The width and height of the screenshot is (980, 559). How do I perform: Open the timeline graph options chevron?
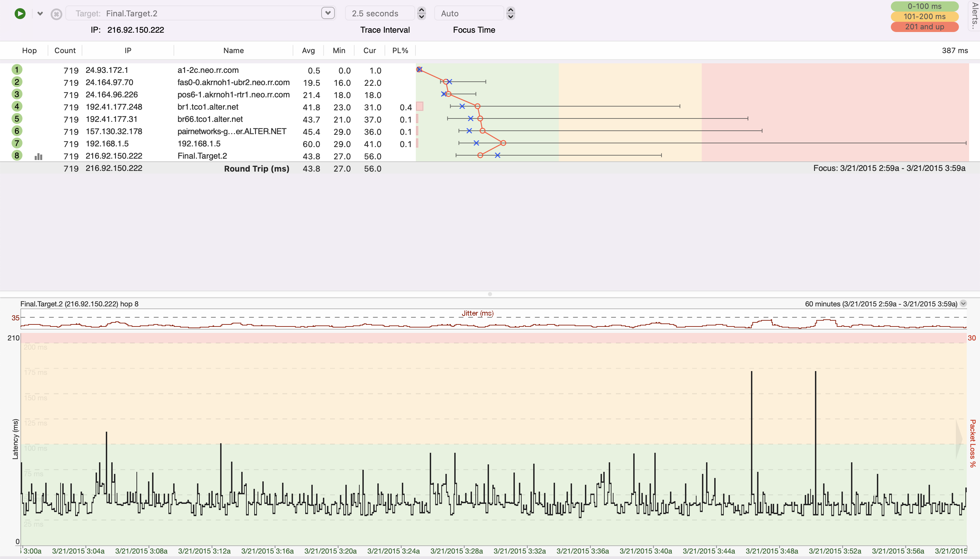(963, 303)
